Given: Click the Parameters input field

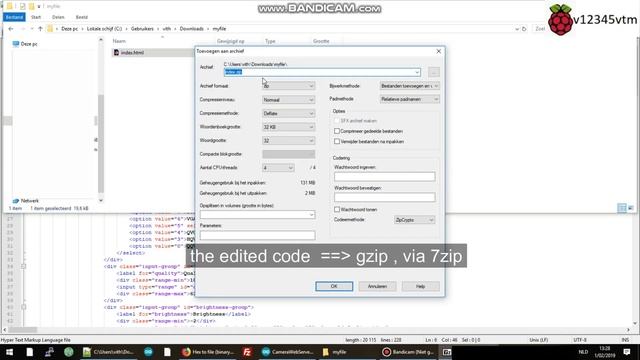Looking at the screenshot, I should coord(258,236).
